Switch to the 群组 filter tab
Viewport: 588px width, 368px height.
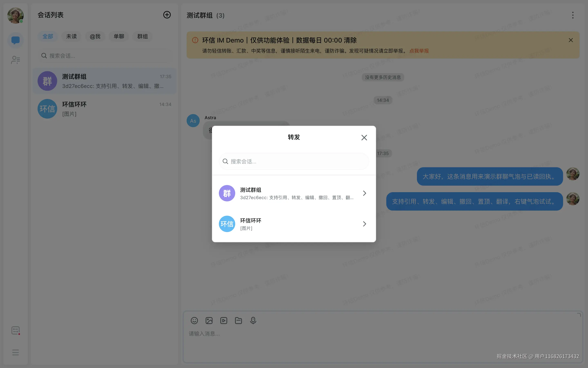(143, 37)
